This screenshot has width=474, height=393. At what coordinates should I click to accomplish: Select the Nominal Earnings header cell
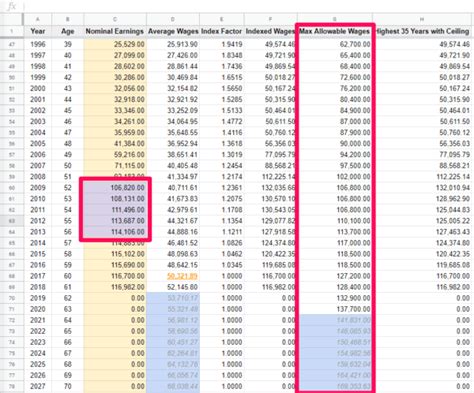coord(115,31)
